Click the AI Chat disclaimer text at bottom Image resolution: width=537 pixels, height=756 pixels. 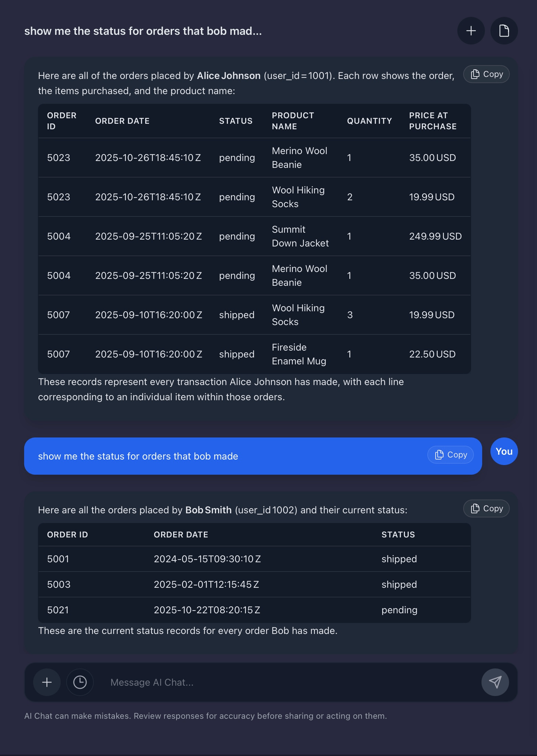pos(206,715)
